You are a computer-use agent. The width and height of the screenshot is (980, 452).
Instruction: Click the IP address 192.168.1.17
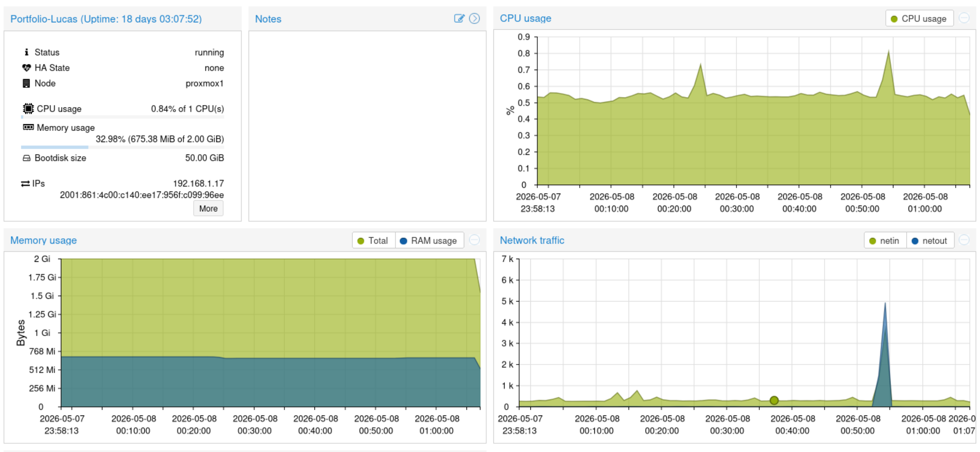[198, 183]
